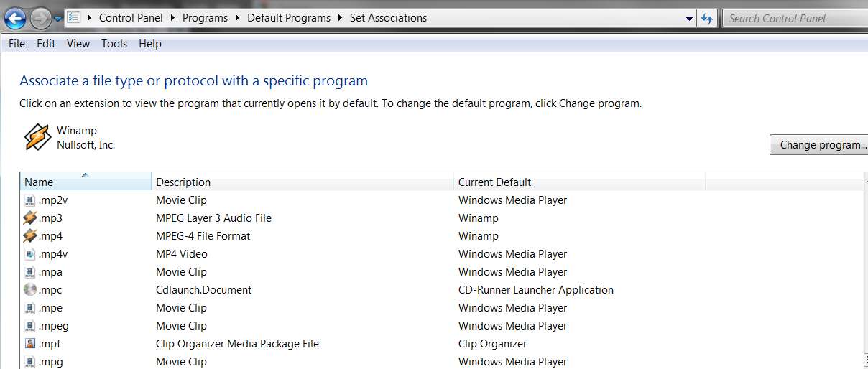This screenshot has height=369, width=868.
Task: Click Windows Media Player cell for .mp2v
Action: coord(513,200)
